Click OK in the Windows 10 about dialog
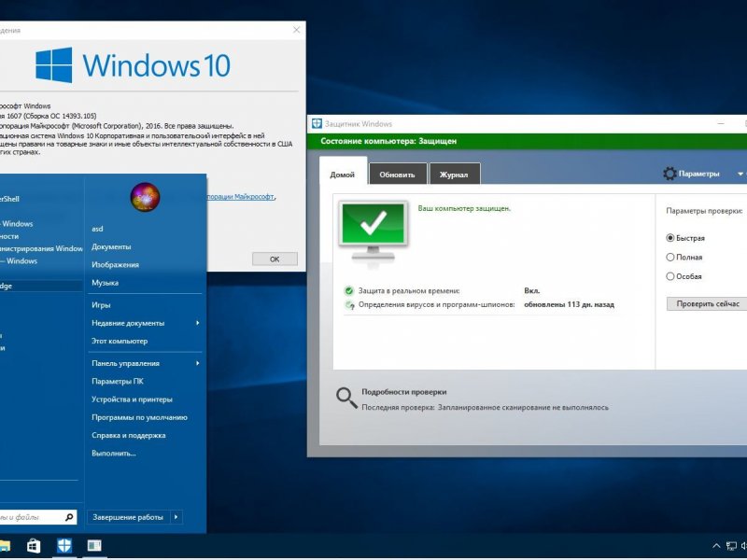 [x=275, y=259]
